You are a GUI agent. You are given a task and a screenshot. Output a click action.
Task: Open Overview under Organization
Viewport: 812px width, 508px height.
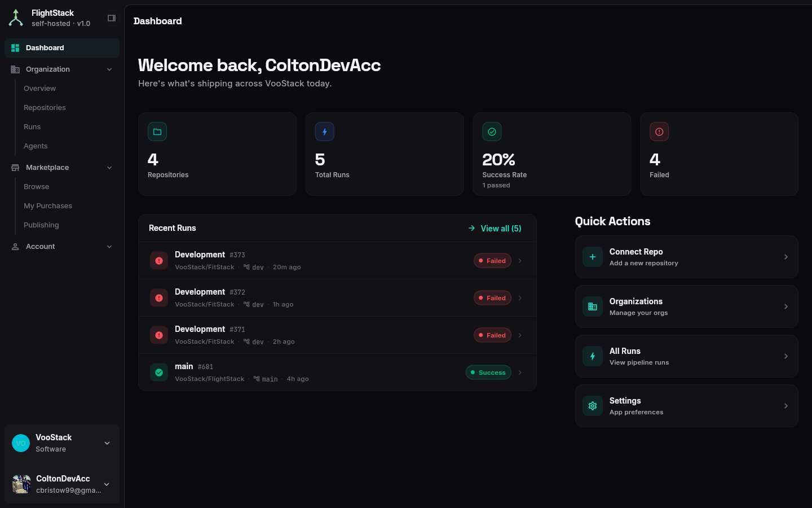point(39,89)
